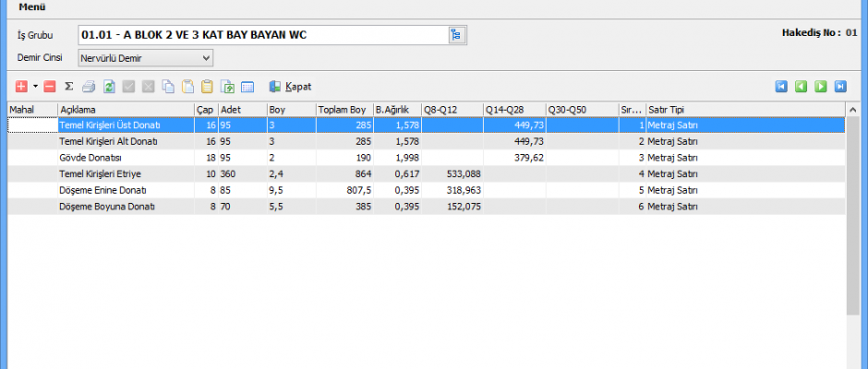This screenshot has width=868, height=369.
Task: Click the İş Grubu input field
Action: [x=262, y=35]
